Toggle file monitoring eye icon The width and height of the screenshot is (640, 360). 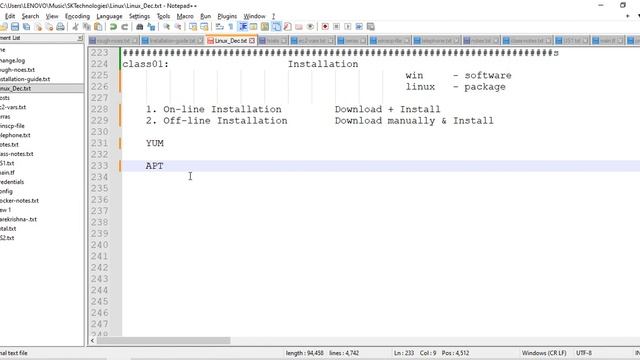pos(310,27)
